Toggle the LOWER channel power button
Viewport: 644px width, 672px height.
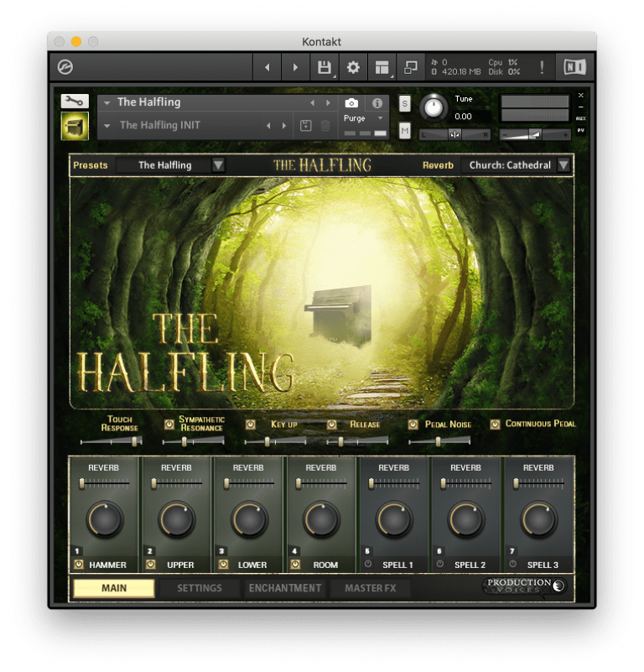223,565
